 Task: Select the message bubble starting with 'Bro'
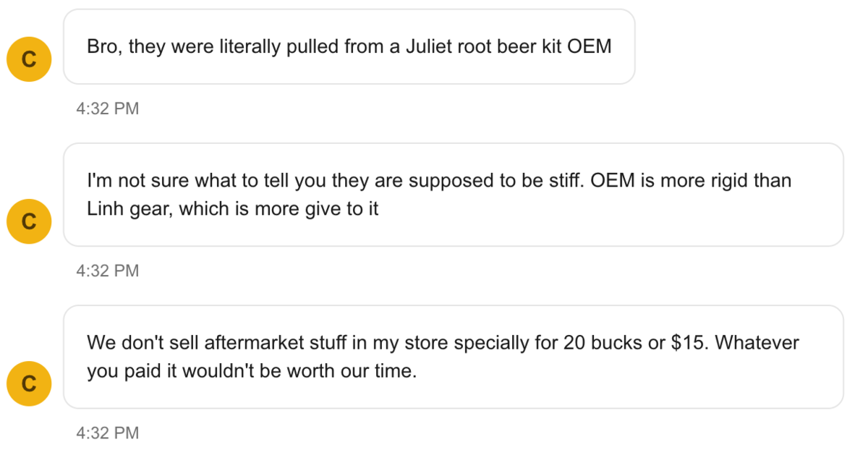(x=349, y=47)
